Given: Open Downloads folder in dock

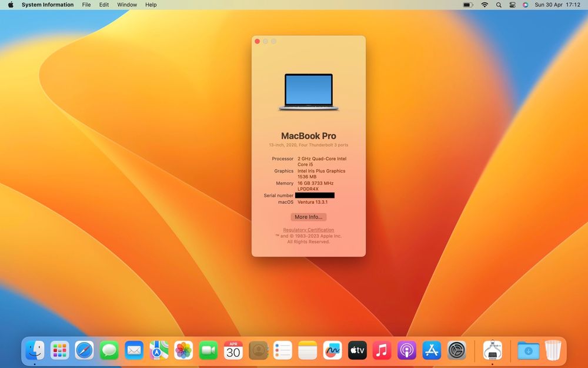Looking at the screenshot, I should tap(529, 350).
